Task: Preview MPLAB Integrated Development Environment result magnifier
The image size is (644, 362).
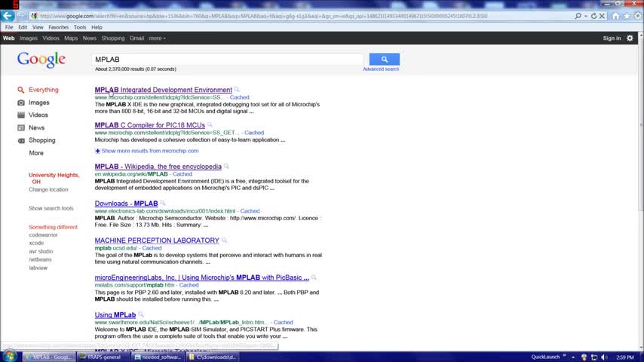Action: pos(237,89)
